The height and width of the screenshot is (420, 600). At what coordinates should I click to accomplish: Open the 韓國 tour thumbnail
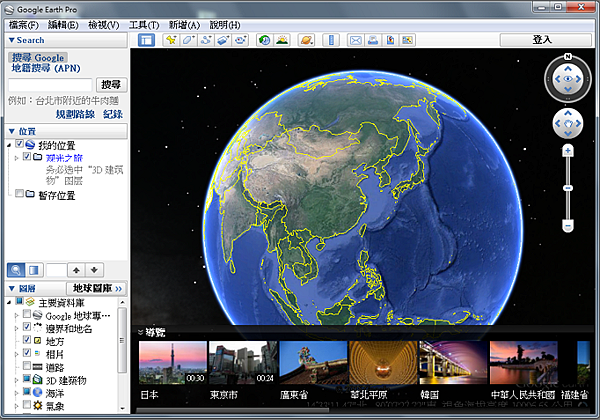[453, 363]
